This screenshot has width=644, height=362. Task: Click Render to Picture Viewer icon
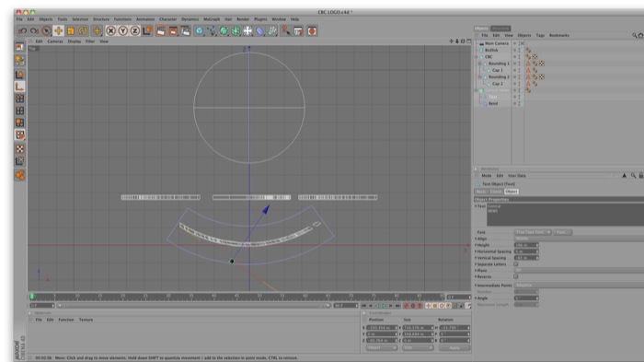pyautogui.click(x=173, y=30)
